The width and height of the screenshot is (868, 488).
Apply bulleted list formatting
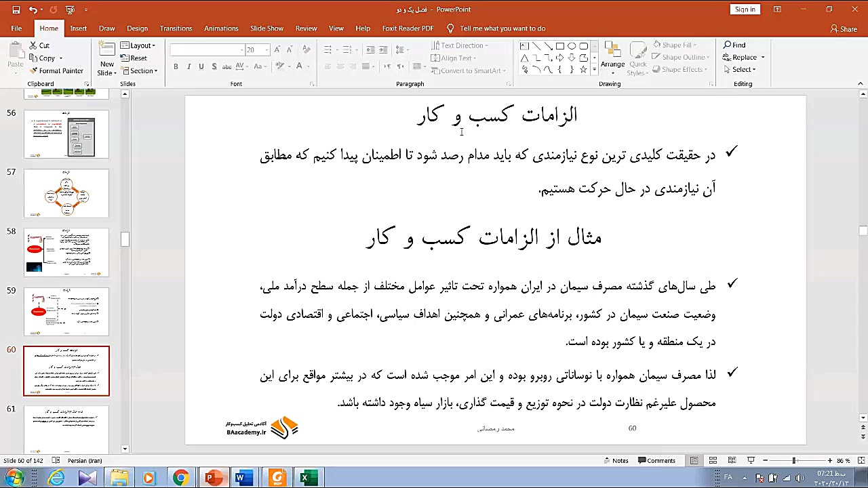330,50
